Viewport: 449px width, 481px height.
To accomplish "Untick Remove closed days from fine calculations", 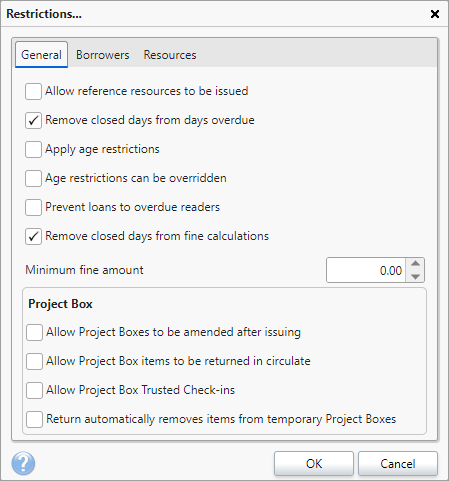I will point(33,236).
